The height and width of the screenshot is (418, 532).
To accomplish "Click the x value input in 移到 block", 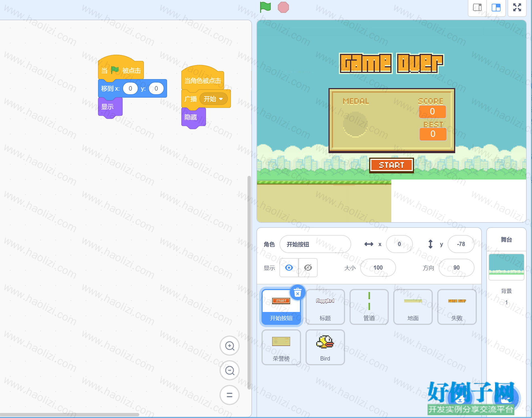I will [130, 89].
